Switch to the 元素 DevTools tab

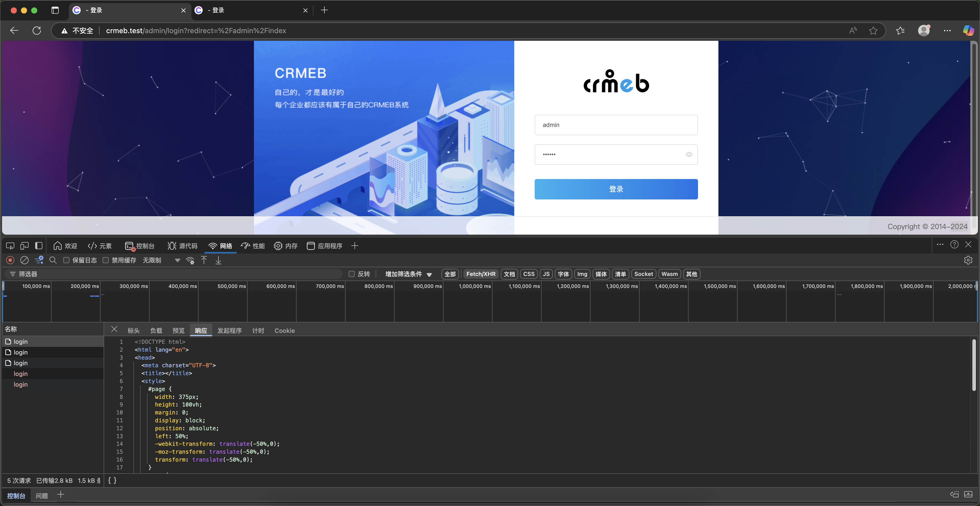click(x=100, y=246)
